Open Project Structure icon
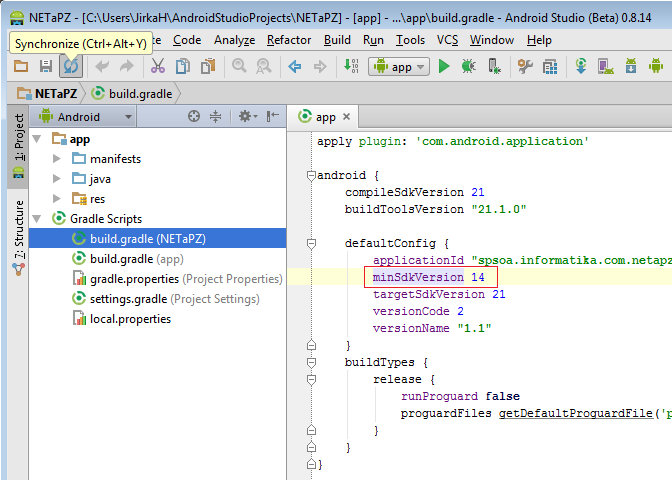Viewport: 672px width, 480px height. tap(550, 66)
